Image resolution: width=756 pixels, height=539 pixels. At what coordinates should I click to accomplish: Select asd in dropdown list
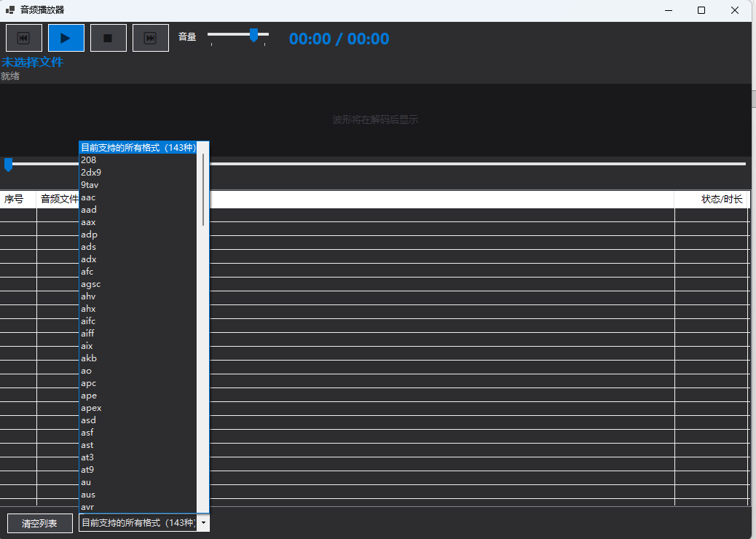pos(138,420)
